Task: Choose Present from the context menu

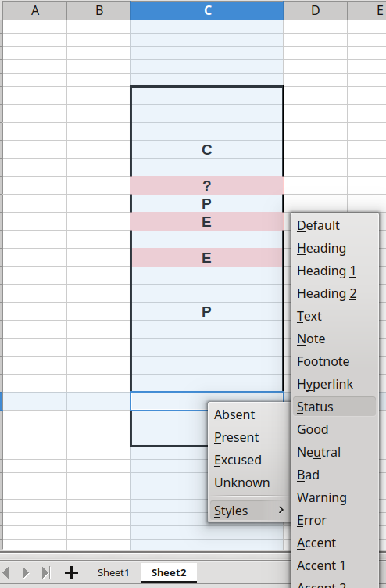Action: pos(249,437)
